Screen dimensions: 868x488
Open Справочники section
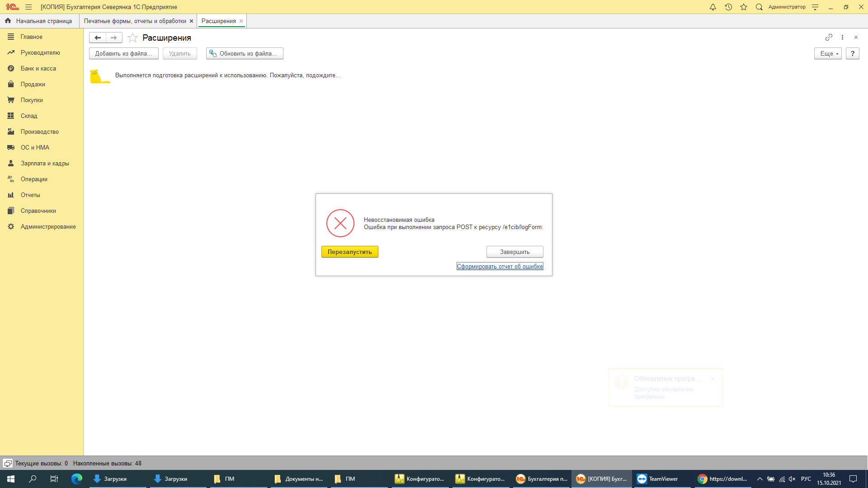(42, 211)
